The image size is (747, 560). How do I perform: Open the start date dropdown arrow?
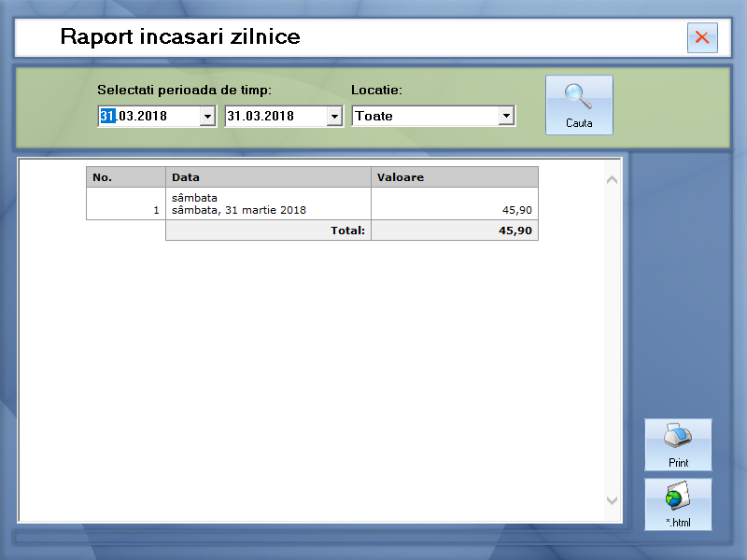pyautogui.click(x=207, y=116)
